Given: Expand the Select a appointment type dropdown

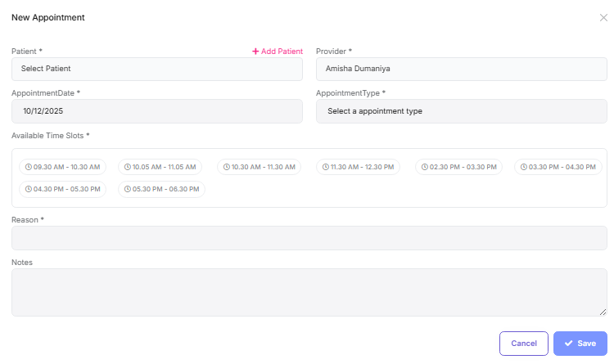Looking at the screenshot, I should [x=461, y=111].
